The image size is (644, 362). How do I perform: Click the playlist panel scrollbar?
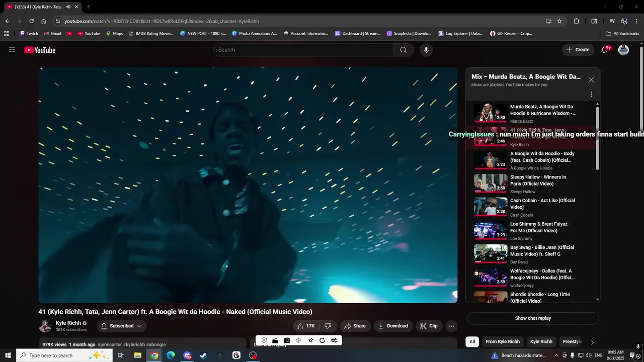click(x=598, y=138)
